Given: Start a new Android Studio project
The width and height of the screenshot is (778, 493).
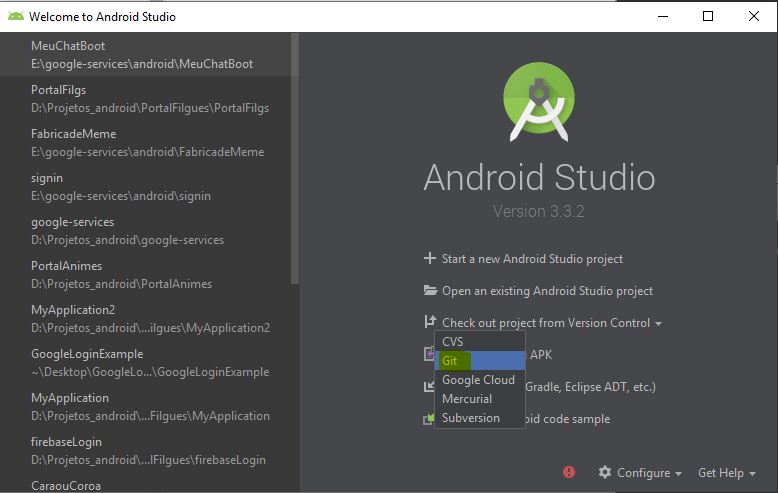Looking at the screenshot, I should coord(523,259).
